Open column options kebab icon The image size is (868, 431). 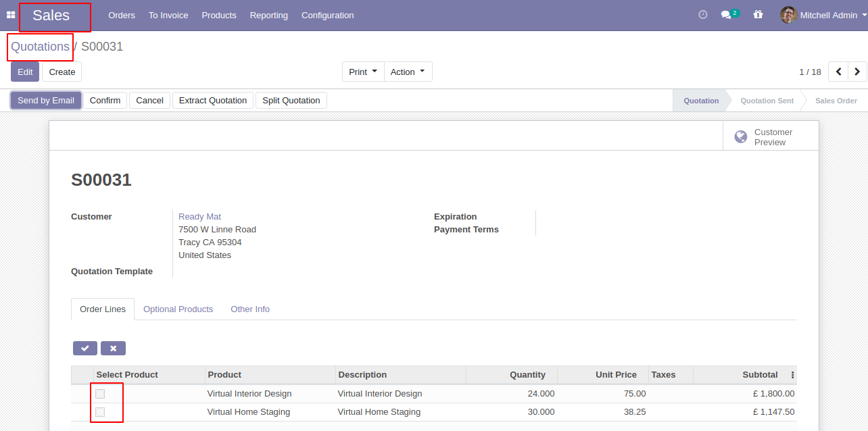[792, 375]
